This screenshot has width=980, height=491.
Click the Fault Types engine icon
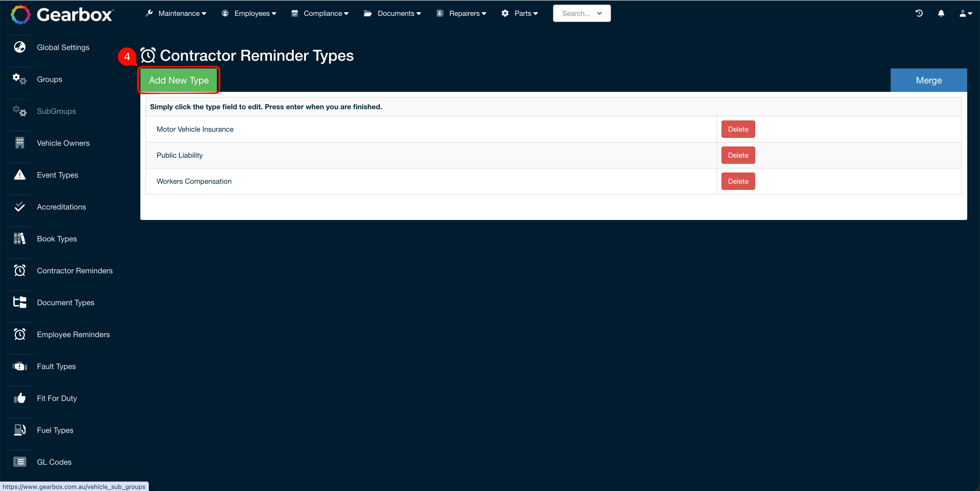point(20,367)
